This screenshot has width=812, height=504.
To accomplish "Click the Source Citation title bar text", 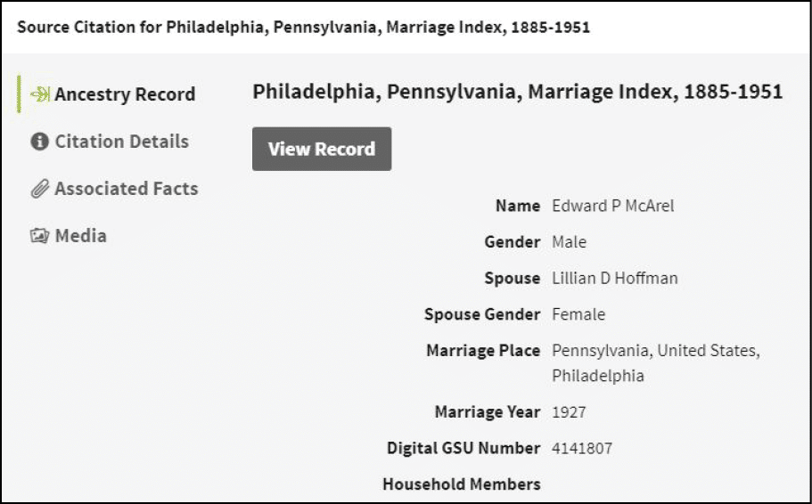I will tap(303, 27).
